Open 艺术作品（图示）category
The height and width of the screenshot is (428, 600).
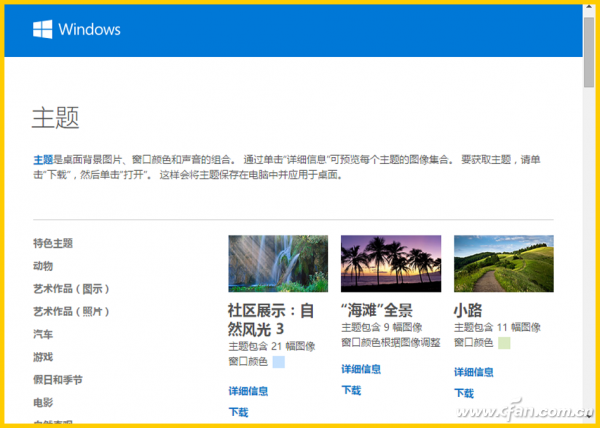coord(71,289)
